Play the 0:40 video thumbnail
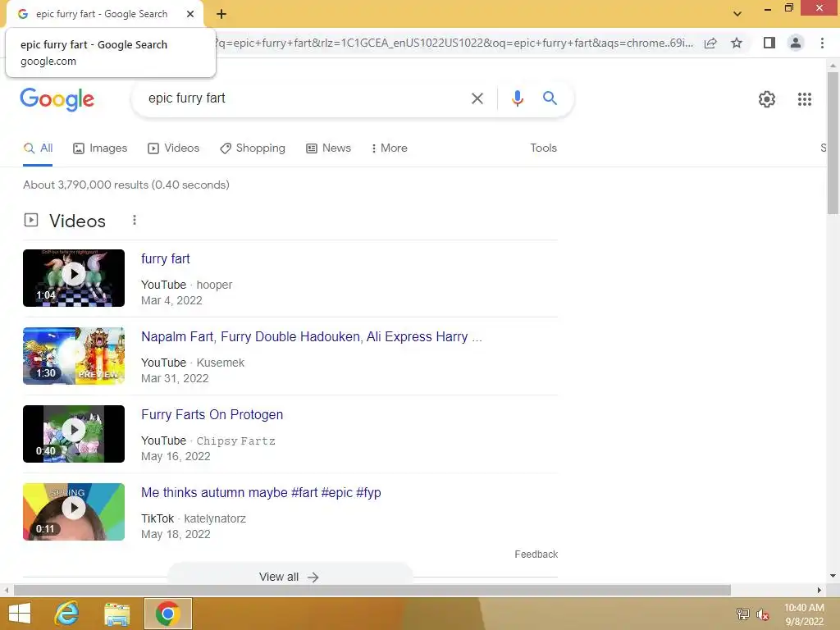The image size is (840, 630). pos(74,434)
